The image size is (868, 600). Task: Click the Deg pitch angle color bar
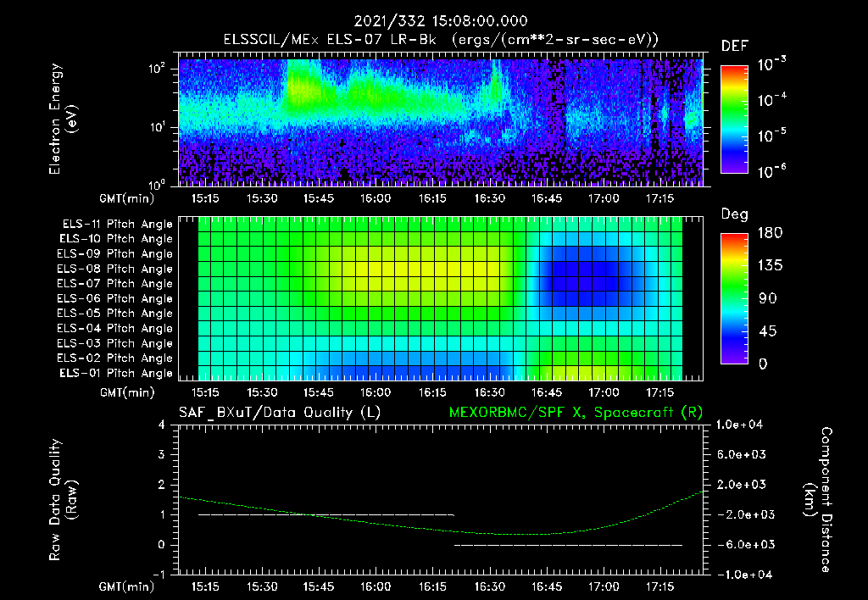click(x=734, y=298)
